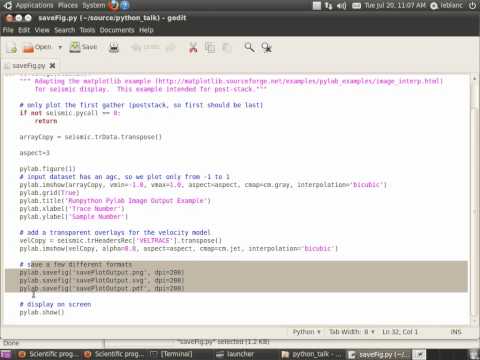Click the mail envelope indicator icon

click(x=356, y=5)
